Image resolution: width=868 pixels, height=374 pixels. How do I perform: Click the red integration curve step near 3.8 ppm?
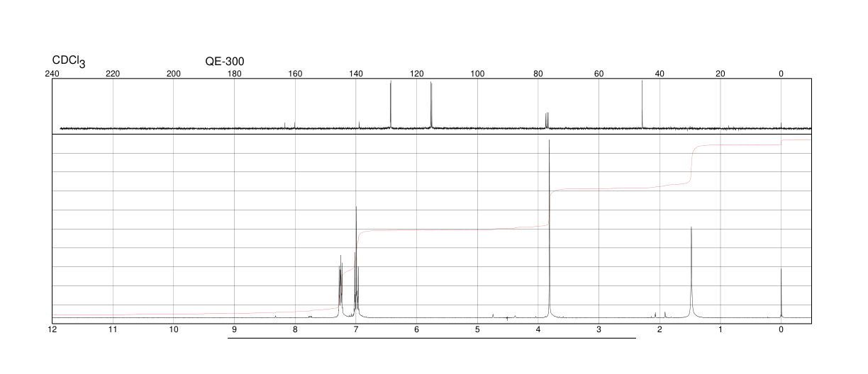pos(550,208)
